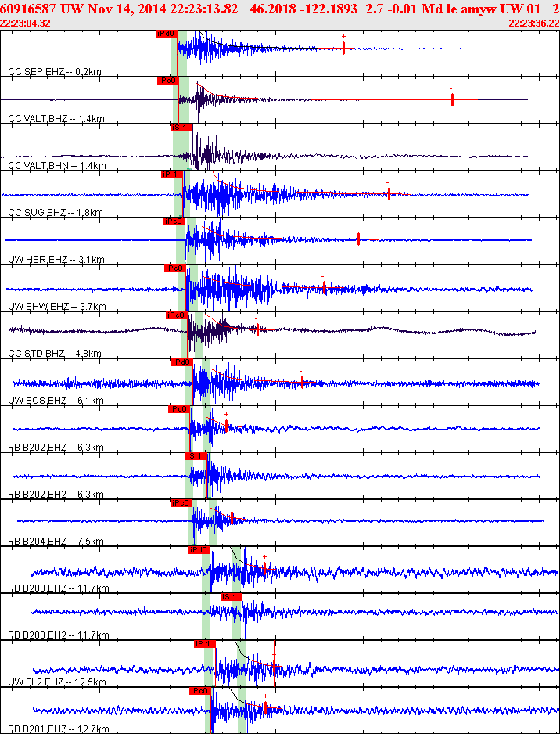Viewport: 560px width, 734px height.
Task: Click the station label PB B203 EHZ -- 11.7km
Action: click(x=59, y=588)
